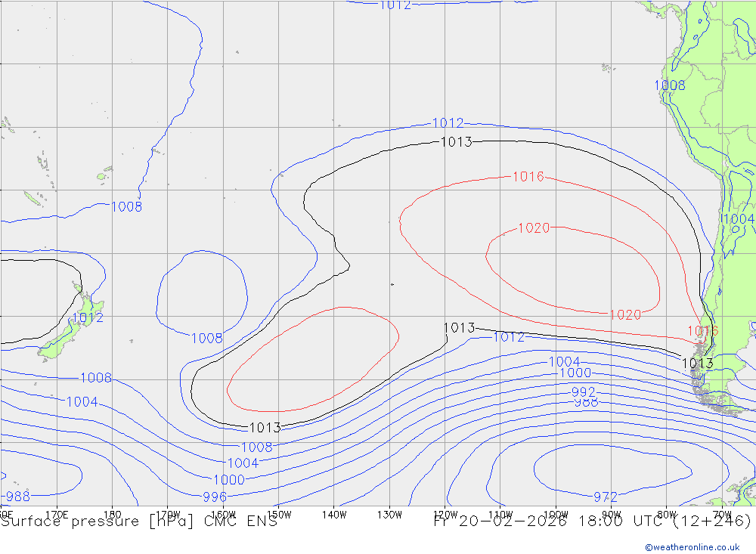756x554 pixels.
Task: Click the black 1013 label above red 1016
Action: click(x=456, y=142)
